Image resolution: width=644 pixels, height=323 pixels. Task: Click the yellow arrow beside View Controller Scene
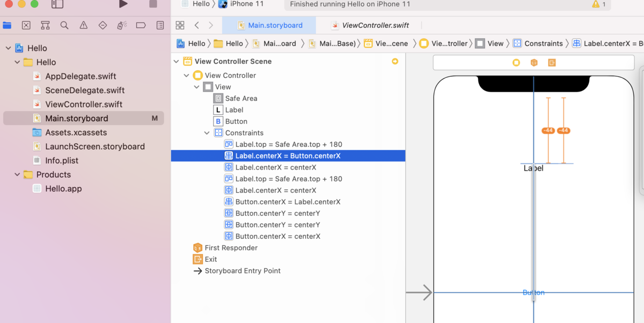click(395, 61)
